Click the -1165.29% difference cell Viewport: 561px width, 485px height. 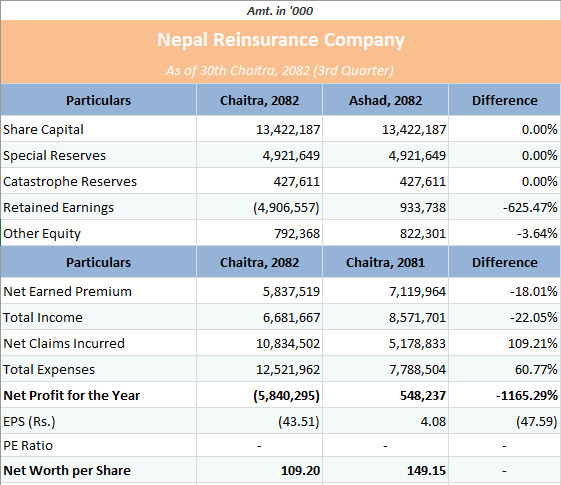coord(527,396)
